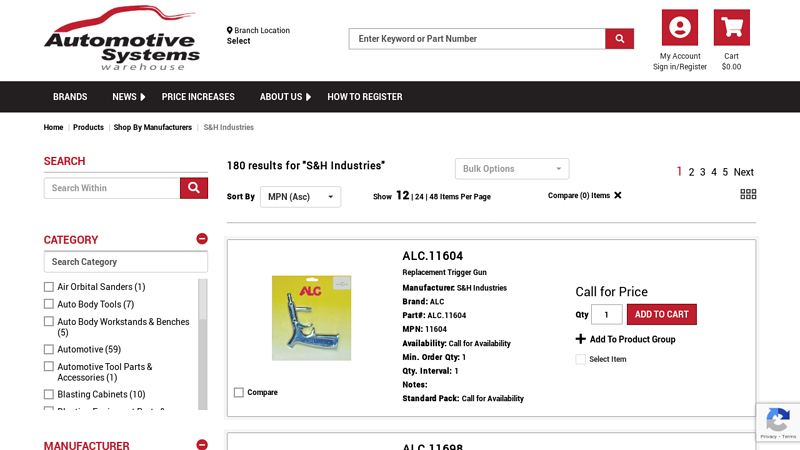The height and width of the screenshot is (450, 800).
Task: Go to Shop By Manufacturers breadcrumb
Action: coord(153,127)
